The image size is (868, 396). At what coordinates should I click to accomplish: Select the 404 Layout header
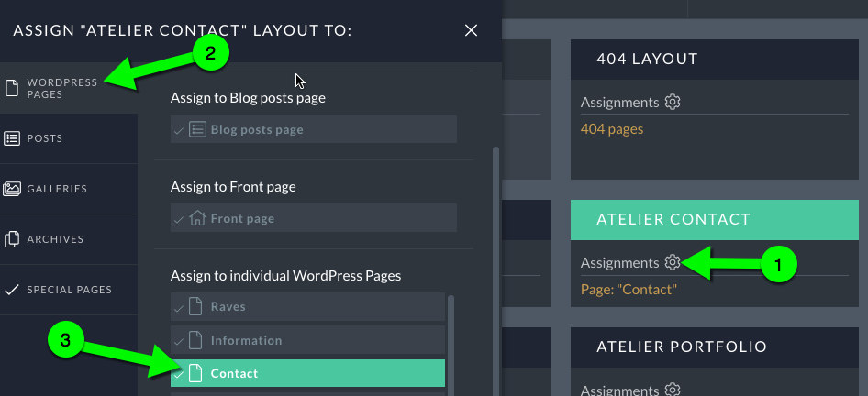point(715,60)
